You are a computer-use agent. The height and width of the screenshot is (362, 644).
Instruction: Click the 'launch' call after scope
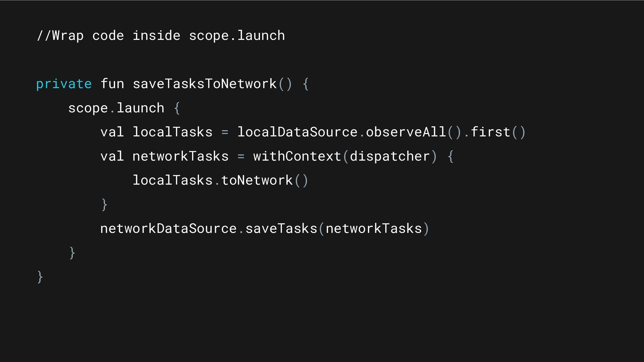pyautogui.click(x=140, y=108)
